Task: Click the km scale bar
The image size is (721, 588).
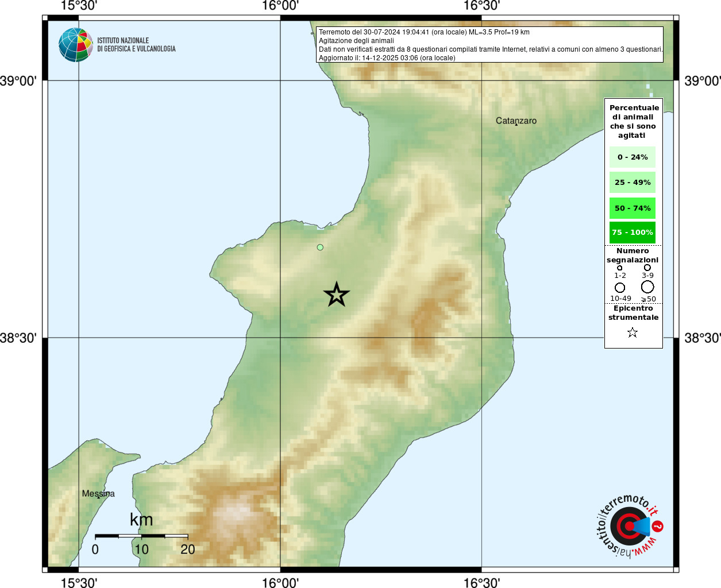Action: click(141, 536)
